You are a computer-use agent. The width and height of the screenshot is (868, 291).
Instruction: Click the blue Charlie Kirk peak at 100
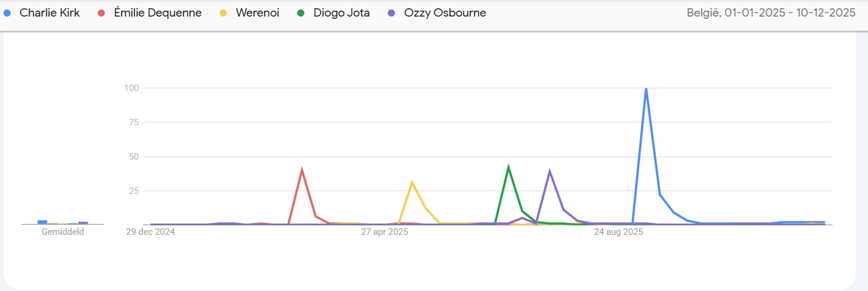tap(646, 89)
